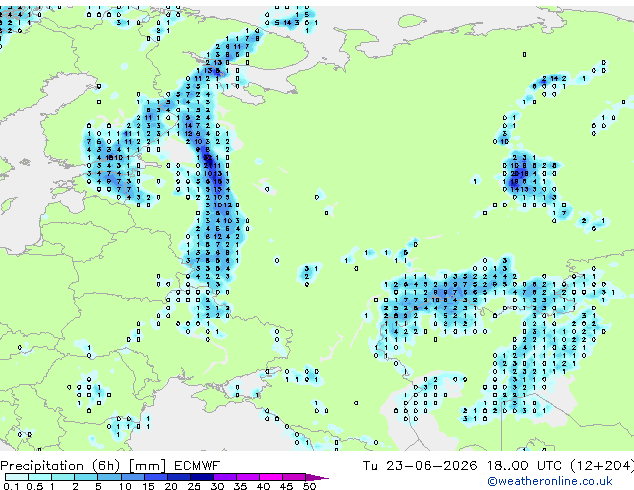Viewport: 634px width, 490px height.
Task: Click the bright magenta 40–45 mm legend swatch
Action: click(271, 477)
